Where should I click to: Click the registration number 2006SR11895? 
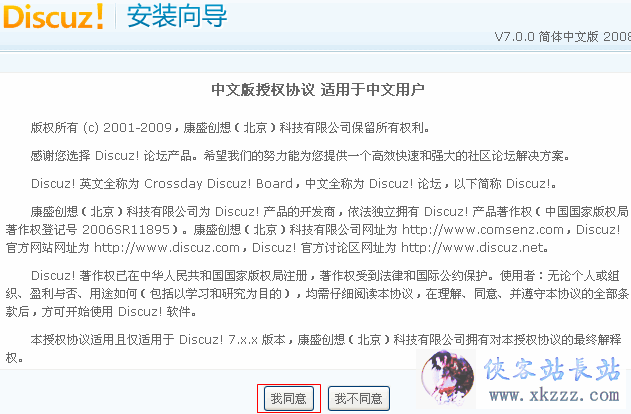click(x=126, y=229)
